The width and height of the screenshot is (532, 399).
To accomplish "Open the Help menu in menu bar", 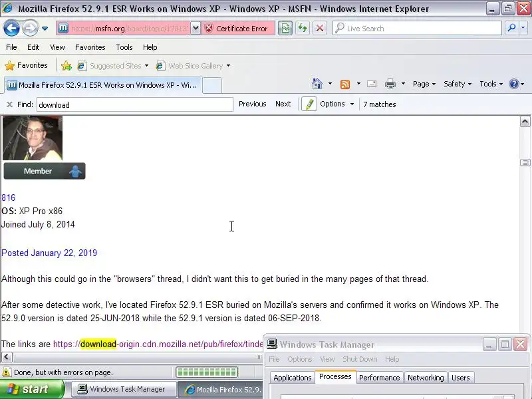I will tap(150, 47).
